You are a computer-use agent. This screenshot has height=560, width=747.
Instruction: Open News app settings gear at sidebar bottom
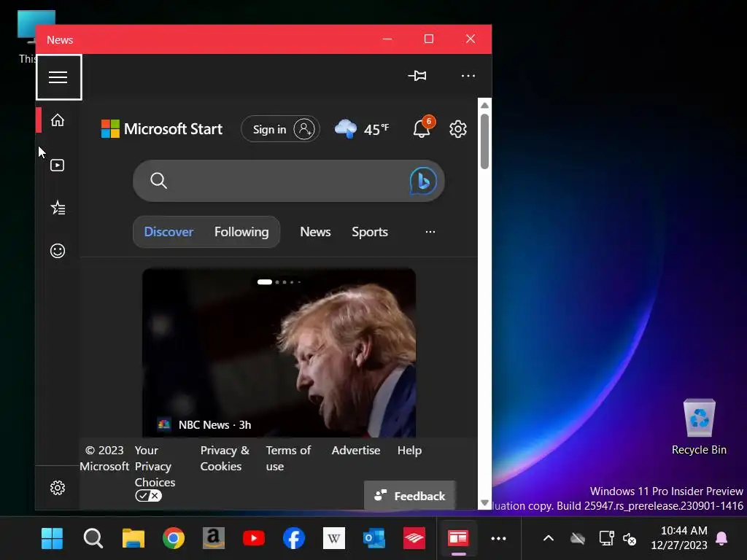58,488
